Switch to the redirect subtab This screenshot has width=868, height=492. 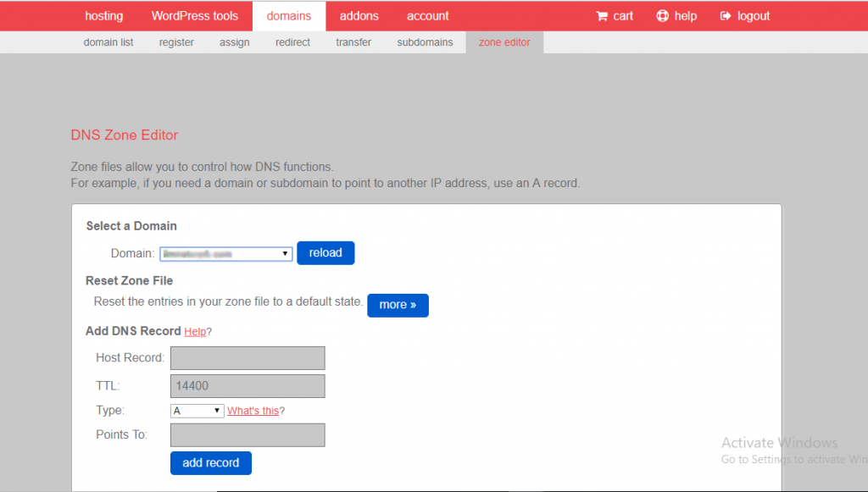tap(292, 42)
